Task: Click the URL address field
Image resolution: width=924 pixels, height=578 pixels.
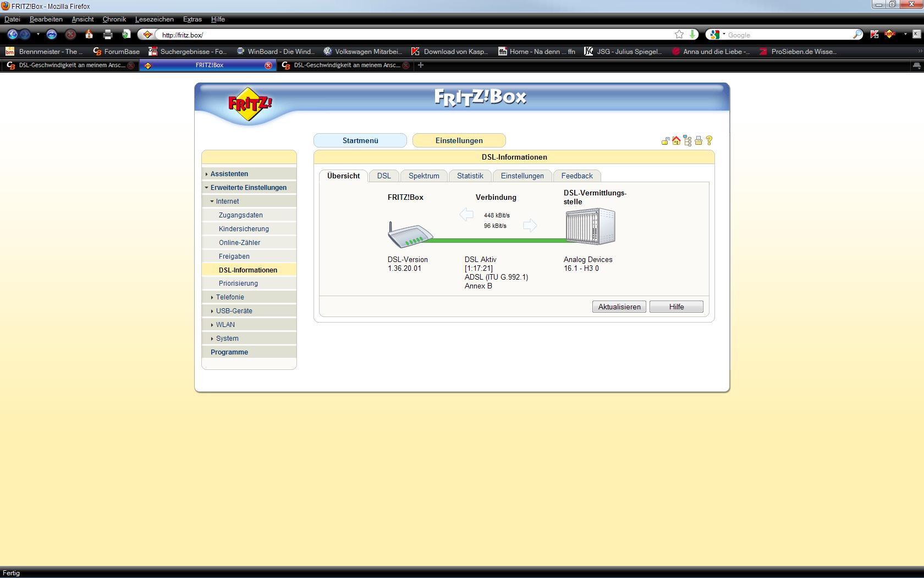Action: tap(415, 35)
